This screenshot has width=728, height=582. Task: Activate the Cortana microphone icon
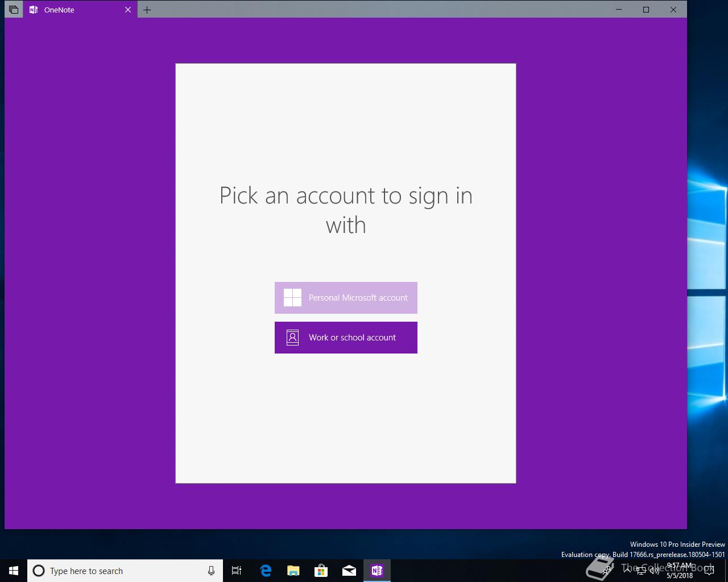click(x=211, y=571)
